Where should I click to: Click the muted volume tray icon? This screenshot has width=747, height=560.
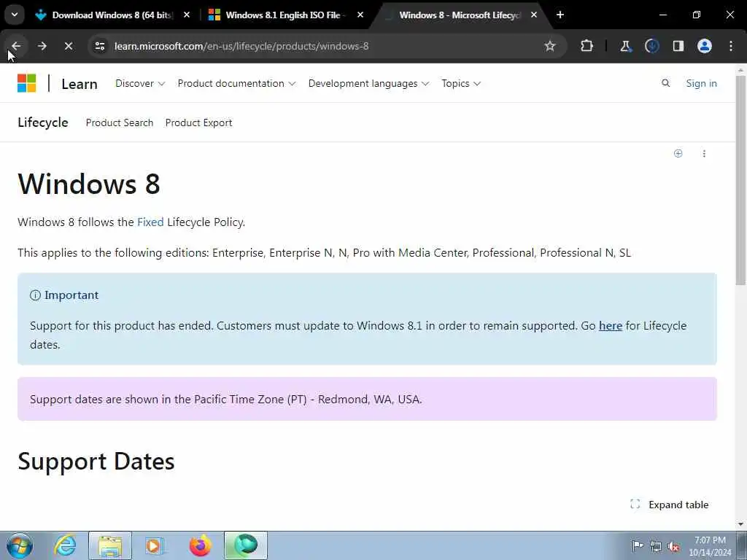click(673, 546)
